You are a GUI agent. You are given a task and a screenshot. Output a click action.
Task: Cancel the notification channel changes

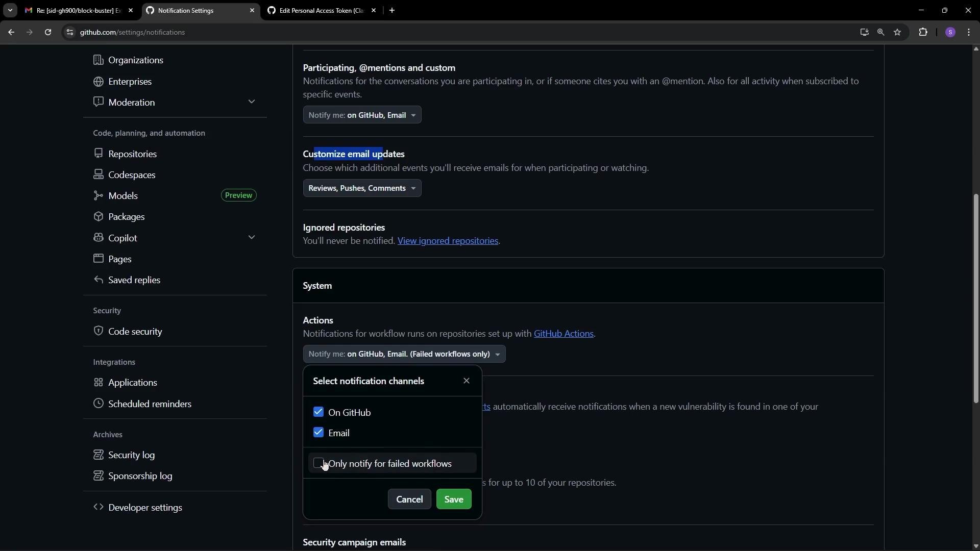409,499
